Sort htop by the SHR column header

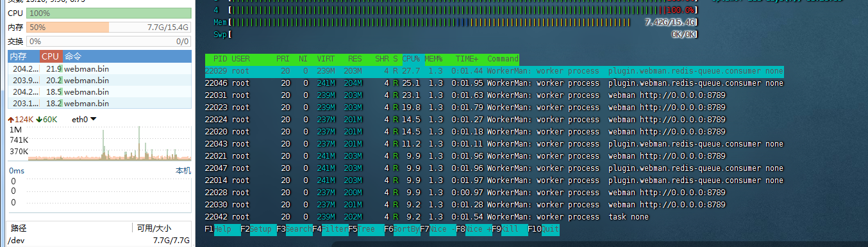coord(382,59)
